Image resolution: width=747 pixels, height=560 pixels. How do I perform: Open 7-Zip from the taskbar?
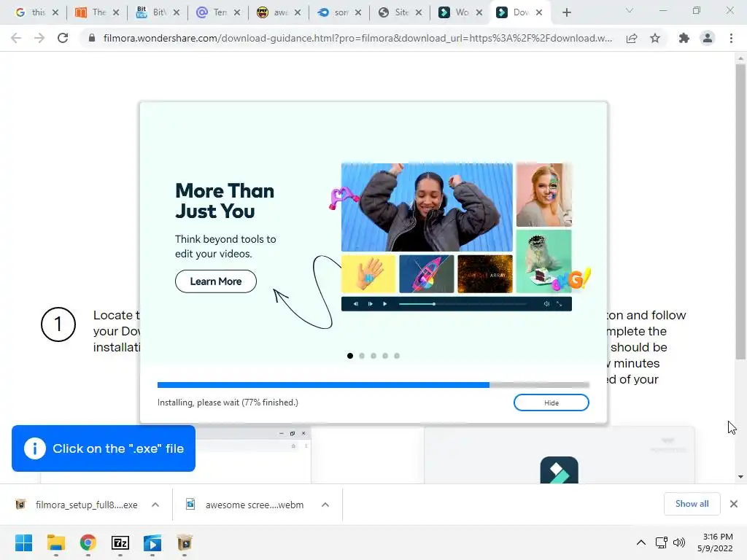120,542
